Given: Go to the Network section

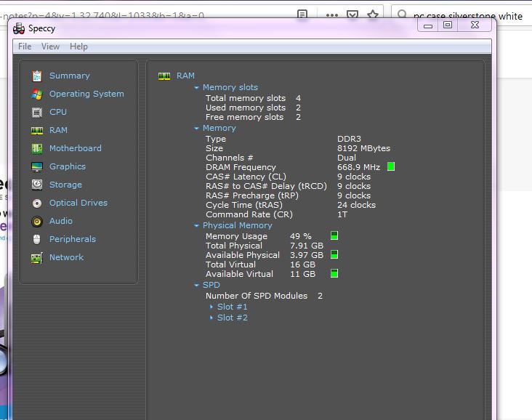Looking at the screenshot, I should point(67,257).
